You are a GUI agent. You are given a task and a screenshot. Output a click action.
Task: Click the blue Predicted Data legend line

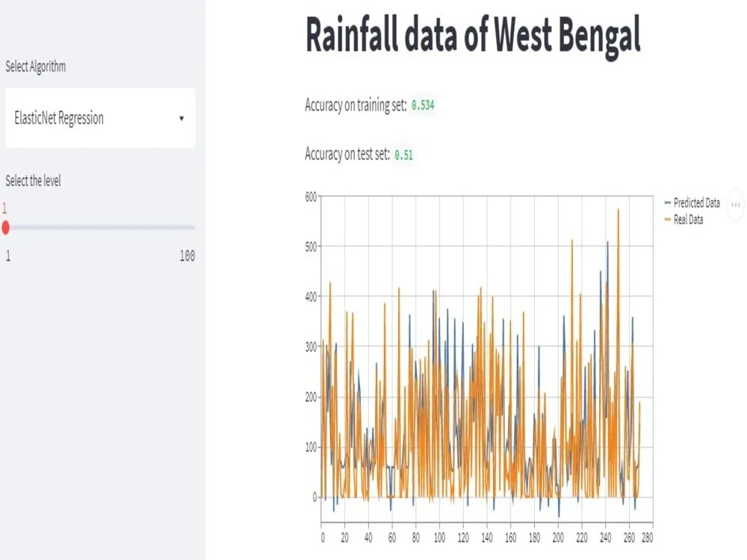[667, 203]
